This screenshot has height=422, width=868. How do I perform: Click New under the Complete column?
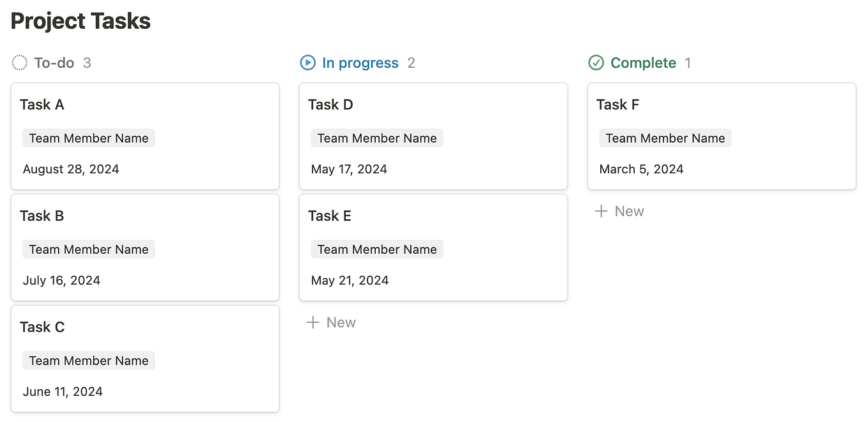click(628, 210)
